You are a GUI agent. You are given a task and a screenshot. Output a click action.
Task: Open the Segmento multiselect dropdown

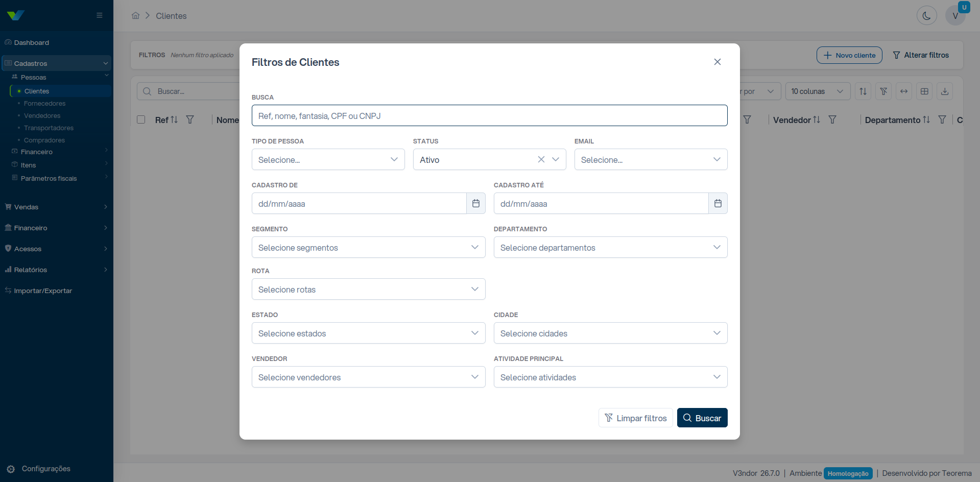coord(368,247)
